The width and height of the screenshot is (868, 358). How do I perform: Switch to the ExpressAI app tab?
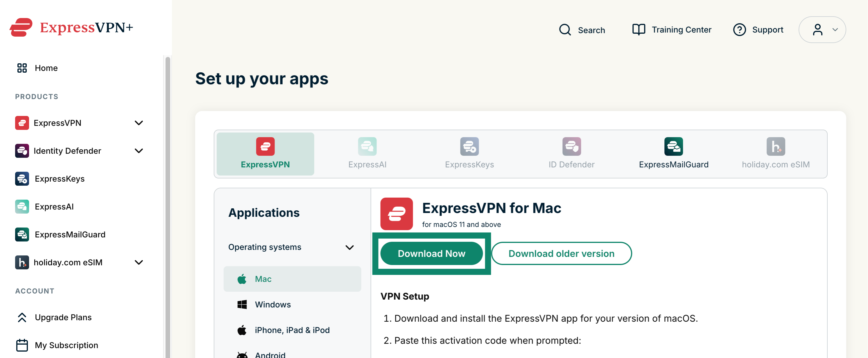point(367,154)
